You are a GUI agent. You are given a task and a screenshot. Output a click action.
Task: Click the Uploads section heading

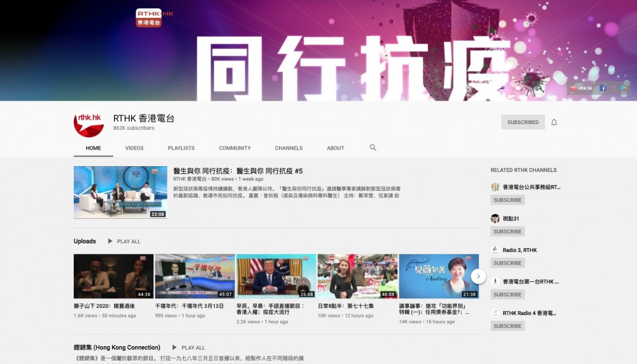(85, 241)
